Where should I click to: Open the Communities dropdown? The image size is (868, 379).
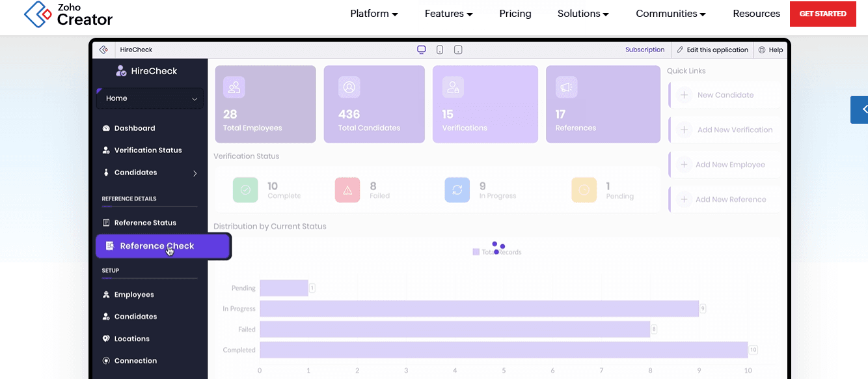[671, 14]
